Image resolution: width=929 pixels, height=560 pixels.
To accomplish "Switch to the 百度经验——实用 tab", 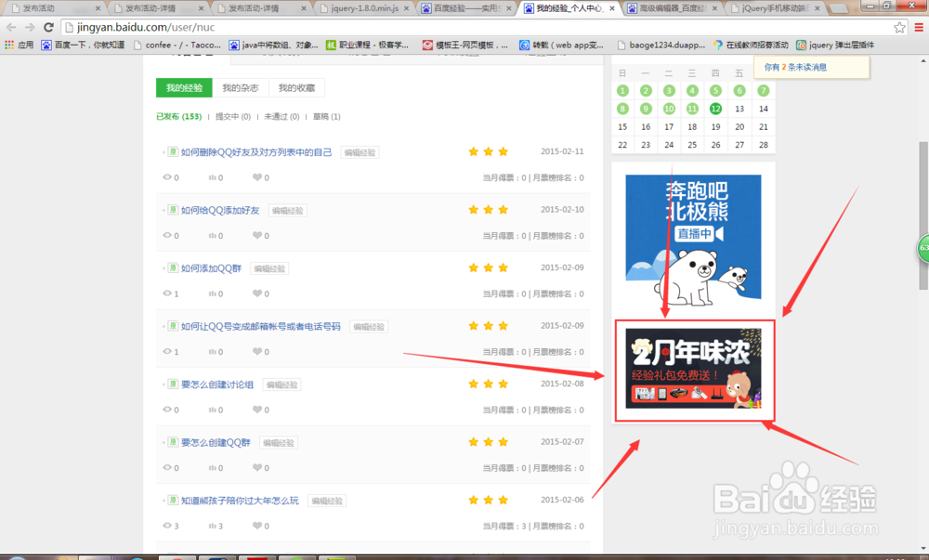I will [466, 8].
